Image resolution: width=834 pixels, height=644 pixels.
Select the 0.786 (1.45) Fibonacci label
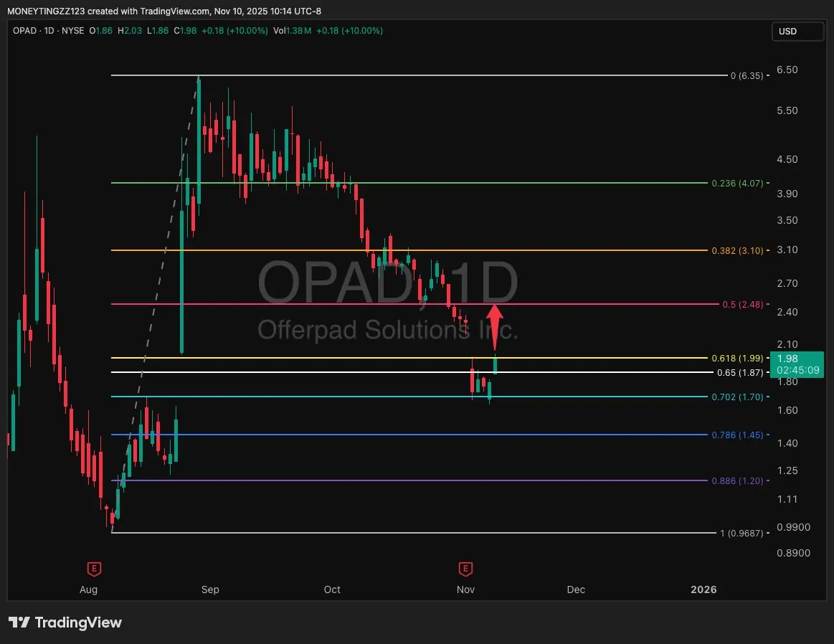coord(737,435)
